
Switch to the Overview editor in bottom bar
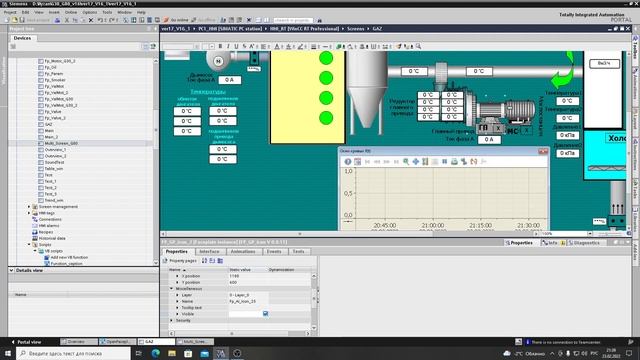pyautogui.click(x=79, y=342)
